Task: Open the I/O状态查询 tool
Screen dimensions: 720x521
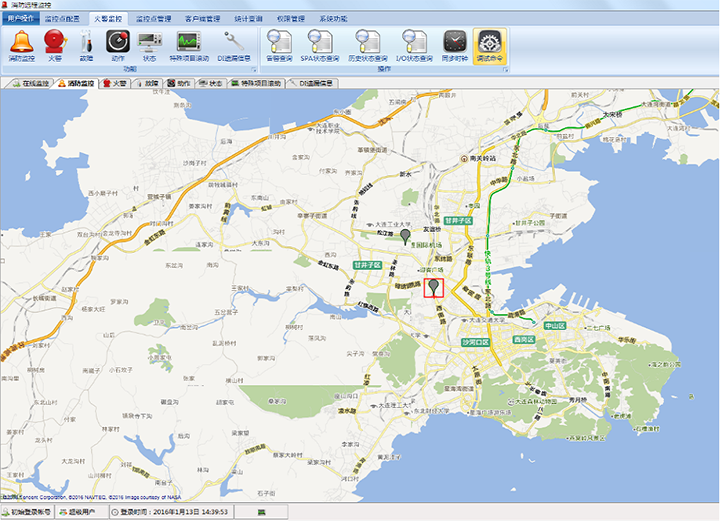Action: 413,46
